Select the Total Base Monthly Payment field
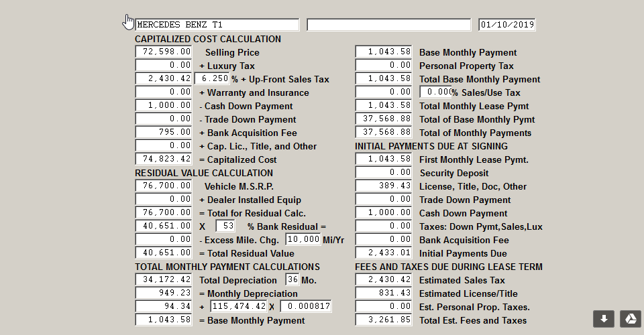This screenshot has width=644, height=335. (384, 78)
